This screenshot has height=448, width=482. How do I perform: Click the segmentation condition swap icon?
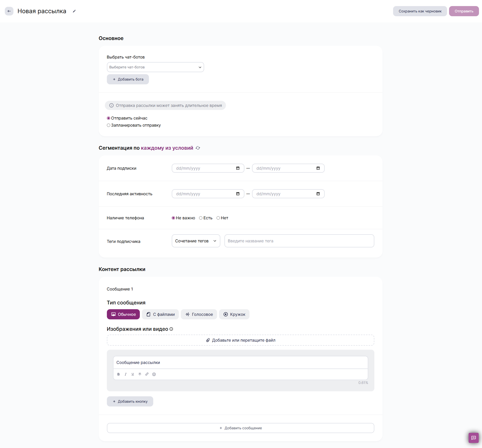pyautogui.click(x=198, y=148)
